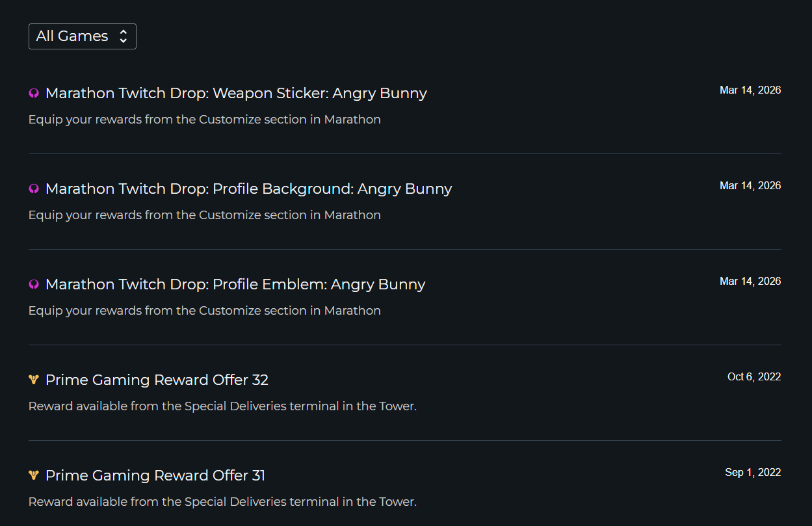812x526 pixels.
Task: Click Destiny icon beside Reward Offer 31
Action: pos(34,475)
